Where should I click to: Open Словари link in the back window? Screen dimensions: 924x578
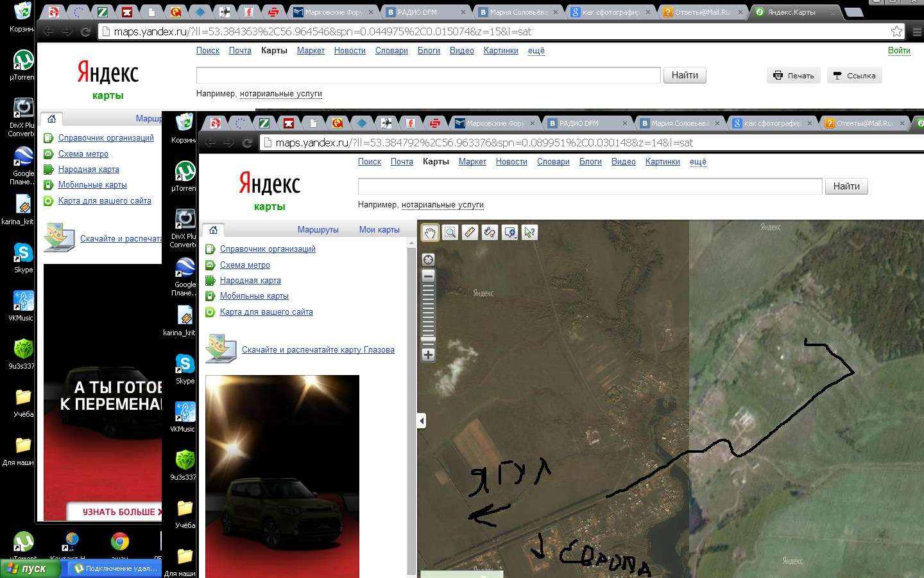point(391,51)
